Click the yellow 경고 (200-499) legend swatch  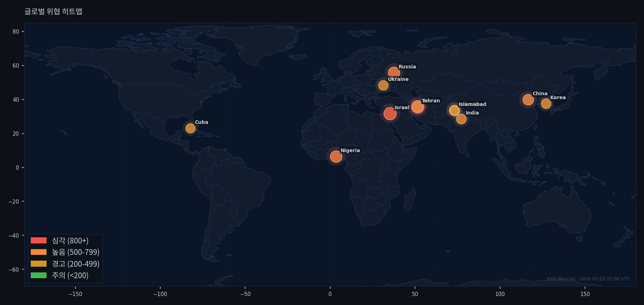pos(39,263)
